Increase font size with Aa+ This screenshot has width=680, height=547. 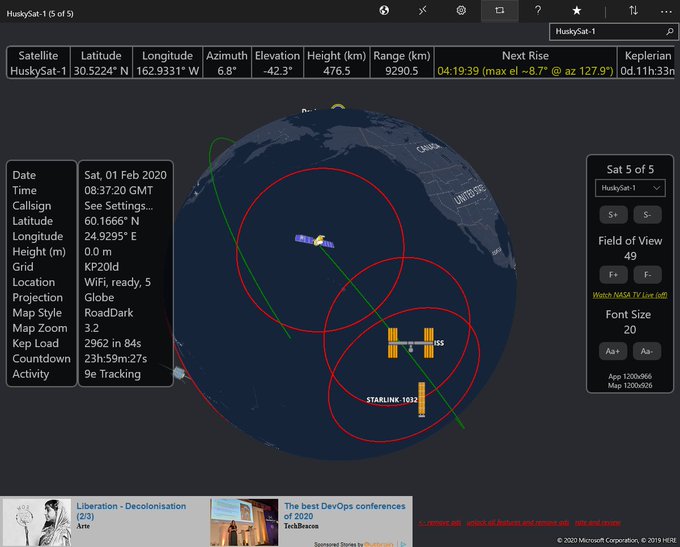coord(613,351)
